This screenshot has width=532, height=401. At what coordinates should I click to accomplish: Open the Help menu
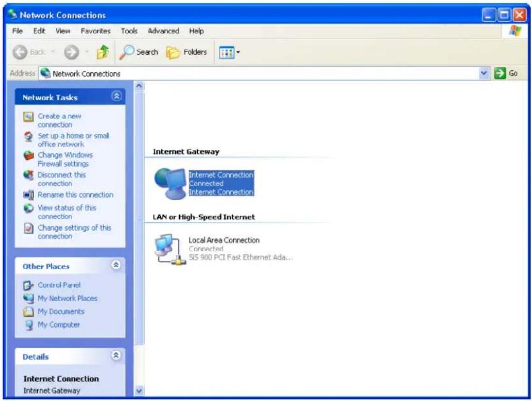tap(196, 31)
